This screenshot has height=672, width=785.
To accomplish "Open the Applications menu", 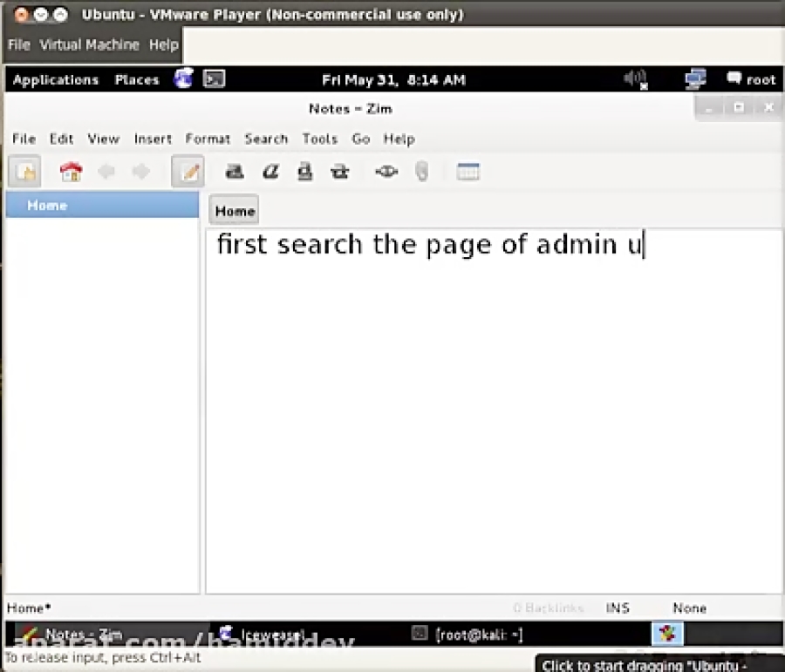I will [x=55, y=79].
